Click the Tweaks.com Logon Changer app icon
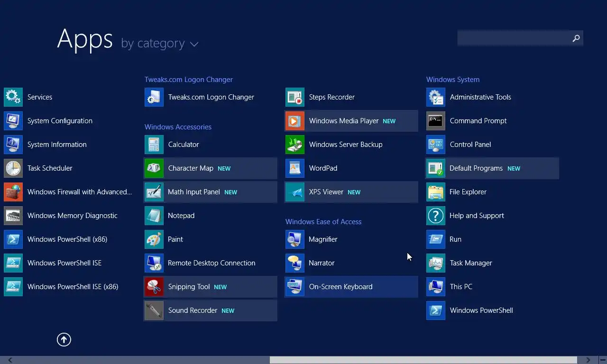Image resolution: width=607 pixels, height=364 pixels. pyautogui.click(x=154, y=97)
